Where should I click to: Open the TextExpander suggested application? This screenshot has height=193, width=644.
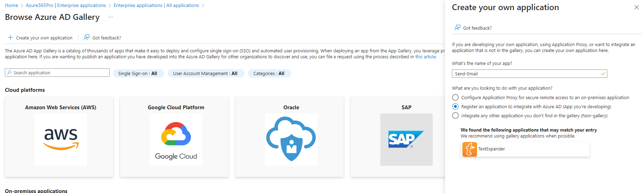click(525, 149)
